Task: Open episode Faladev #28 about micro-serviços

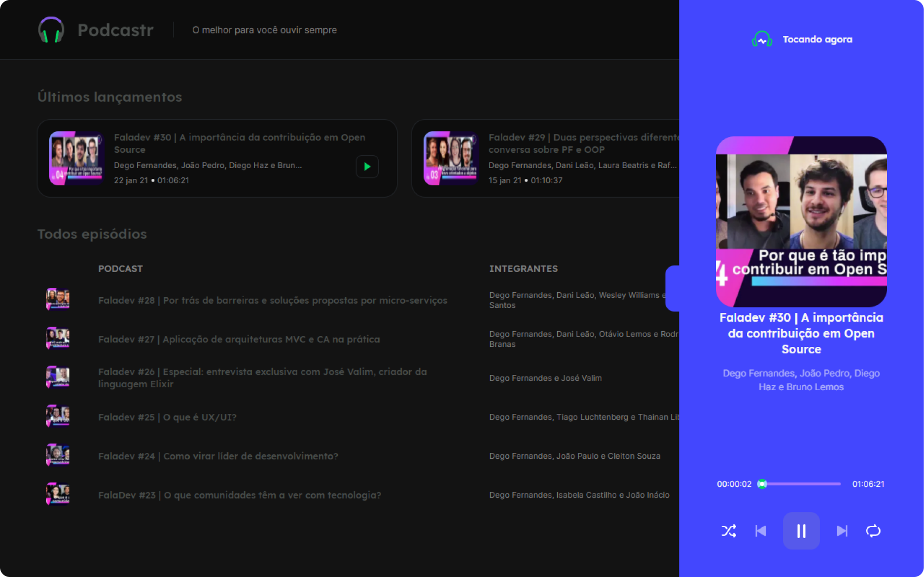Action: pyautogui.click(x=272, y=300)
